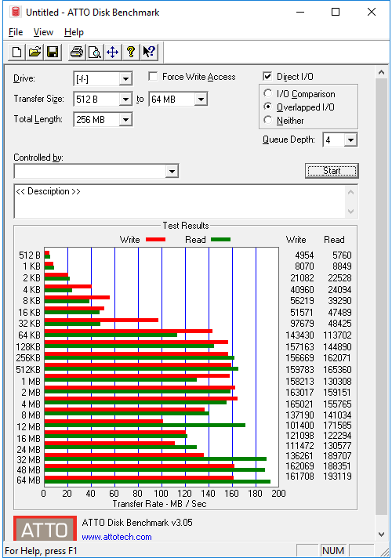
Task: Visit www.attotech.com link
Action: [x=117, y=537]
